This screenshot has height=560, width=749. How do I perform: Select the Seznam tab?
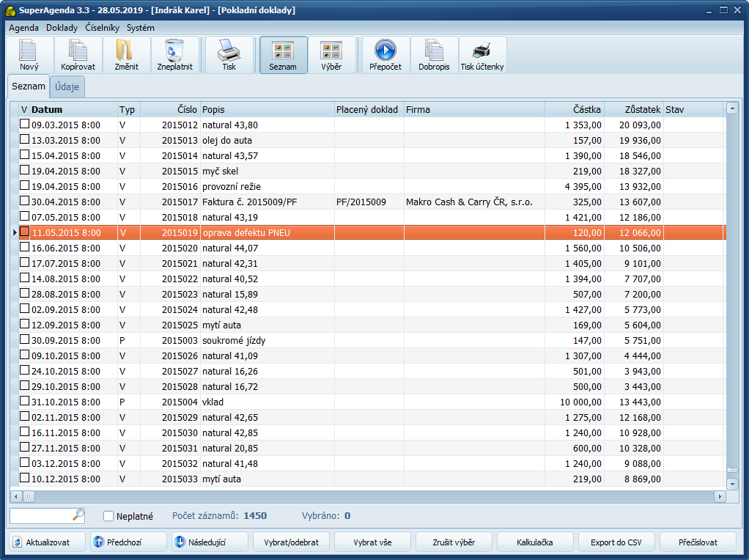click(x=28, y=86)
